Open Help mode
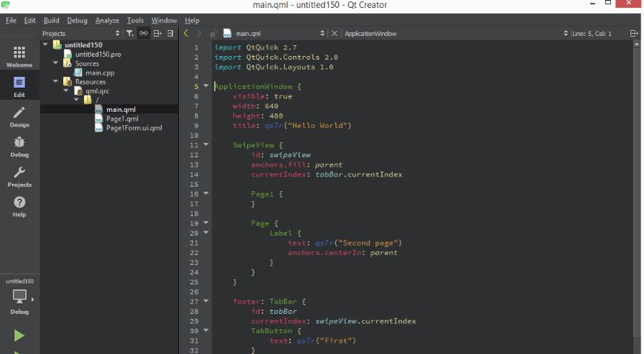The width and height of the screenshot is (644, 354). tap(19, 206)
